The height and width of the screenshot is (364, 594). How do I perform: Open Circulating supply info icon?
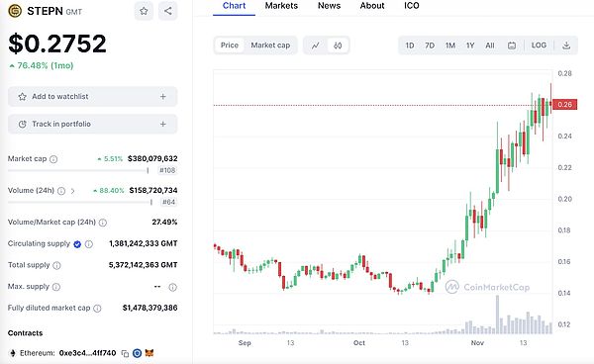coord(89,244)
